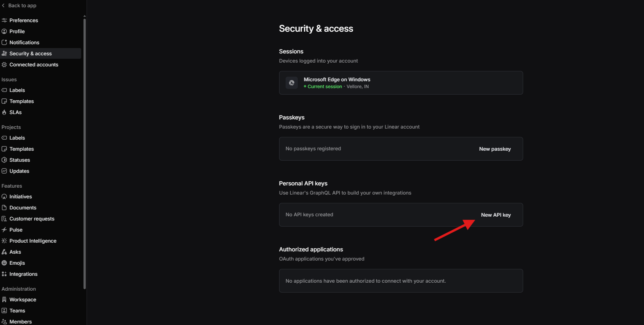This screenshot has width=644, height=325.
Task: Click the No passkeys registered text
Action: [x=313, y=149]
